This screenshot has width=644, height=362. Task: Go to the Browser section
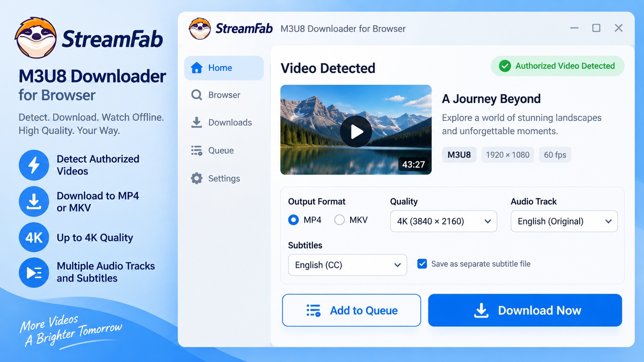(224, 95)
